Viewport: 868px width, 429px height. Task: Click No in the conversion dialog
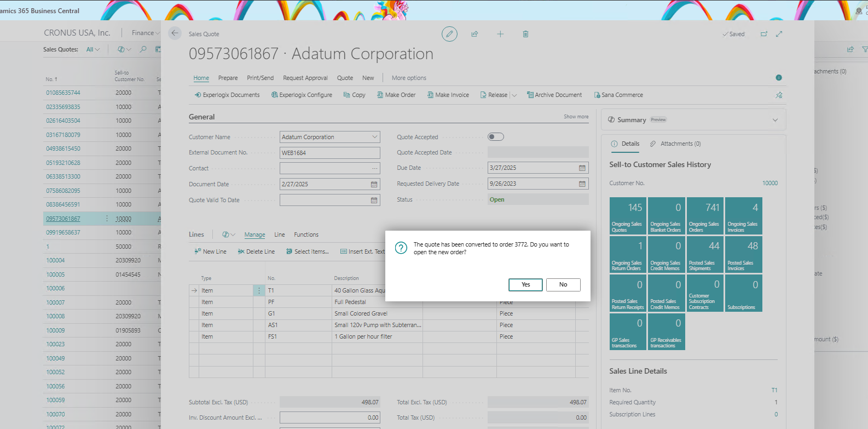tap(563, 284)
